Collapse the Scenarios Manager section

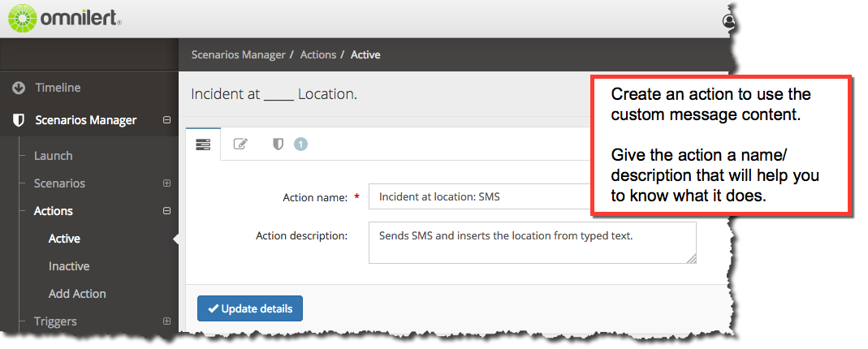point(166,120)
